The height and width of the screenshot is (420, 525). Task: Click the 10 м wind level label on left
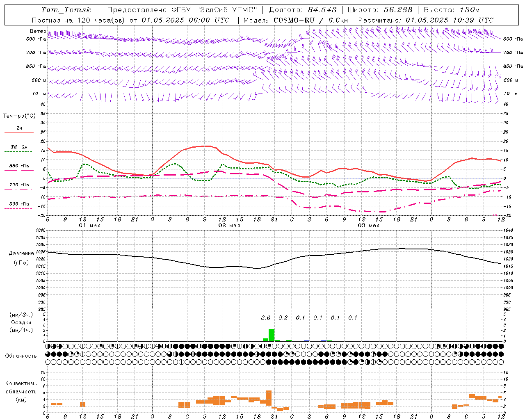[40, 94]
